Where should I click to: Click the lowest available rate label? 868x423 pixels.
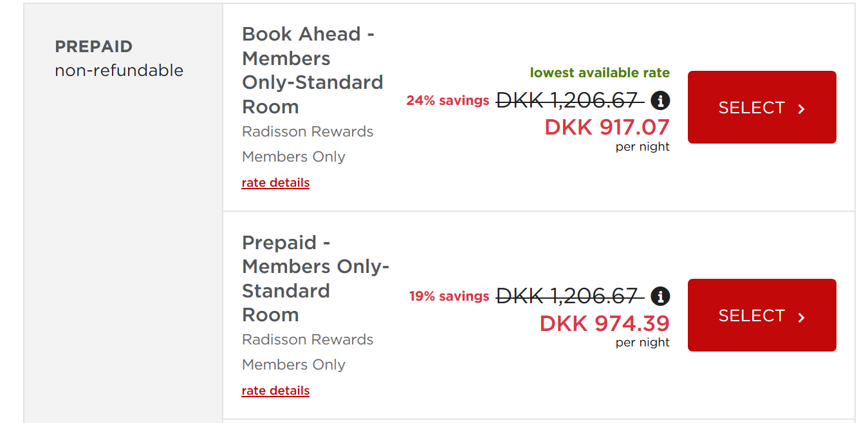click(599, 73)
